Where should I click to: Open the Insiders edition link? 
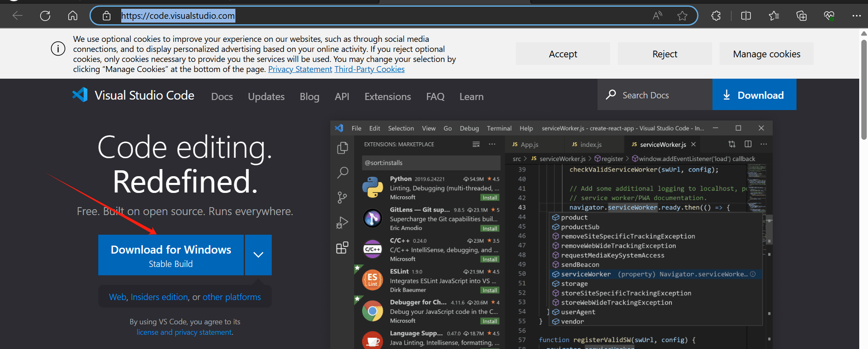(x=159, y=297)
